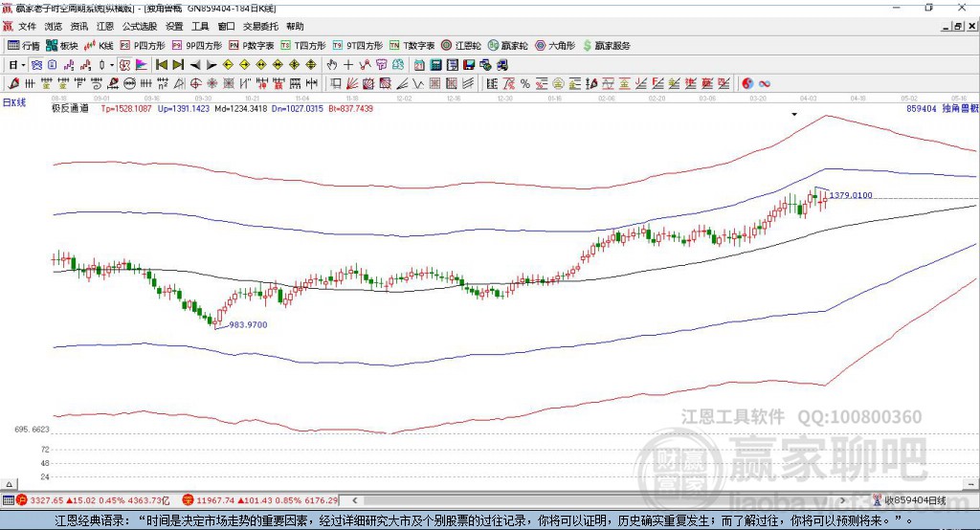Select the 日K线 label
This screenshot has width=980, height=530.
pyautogui.click(x=14, y=102)
